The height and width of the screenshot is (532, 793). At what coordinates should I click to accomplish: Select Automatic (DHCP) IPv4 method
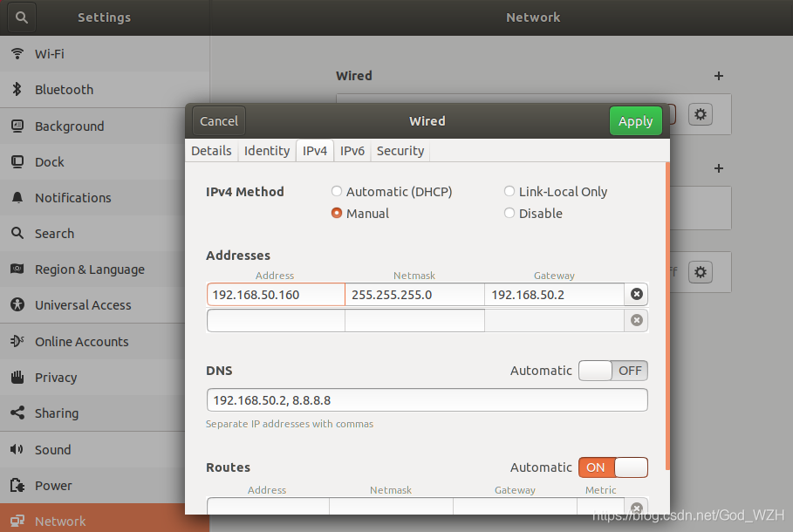point(392,192)
